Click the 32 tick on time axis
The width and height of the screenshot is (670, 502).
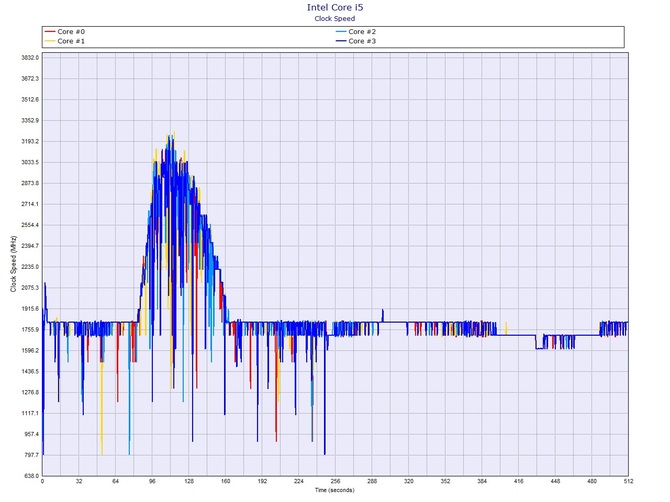coord(79,481)
